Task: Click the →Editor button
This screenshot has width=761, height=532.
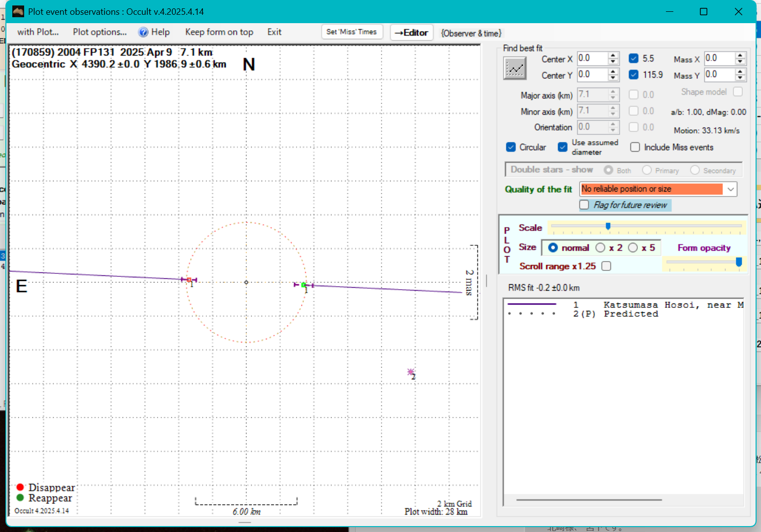Action: [x=411, y=33]
